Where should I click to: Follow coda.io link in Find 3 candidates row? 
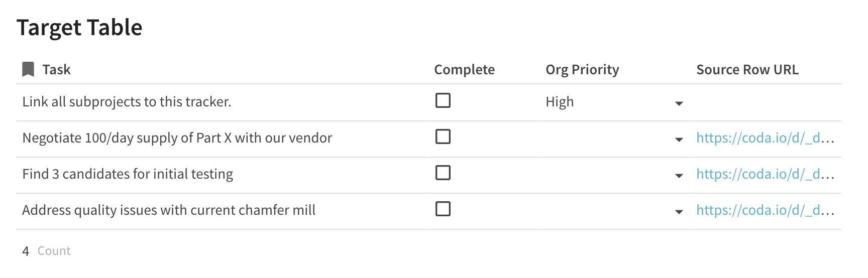(x=765, y=174)
